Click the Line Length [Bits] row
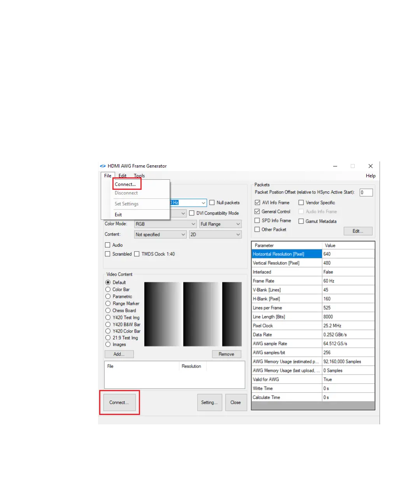420x504 pixels. (313, 317)
